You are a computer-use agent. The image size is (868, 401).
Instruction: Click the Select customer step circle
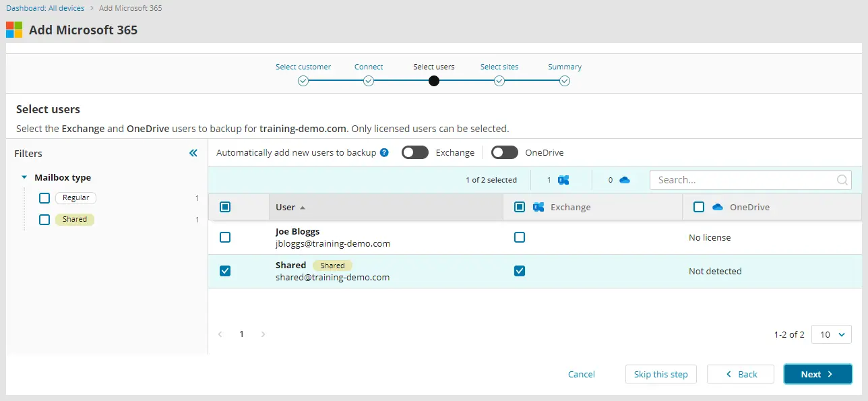(x=303, y=81)
